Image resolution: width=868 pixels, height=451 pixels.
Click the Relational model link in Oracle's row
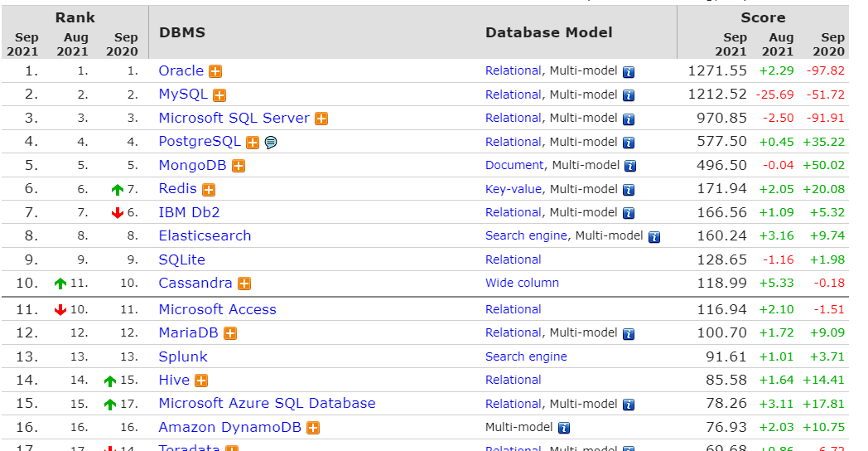click(x=514, y=71)
